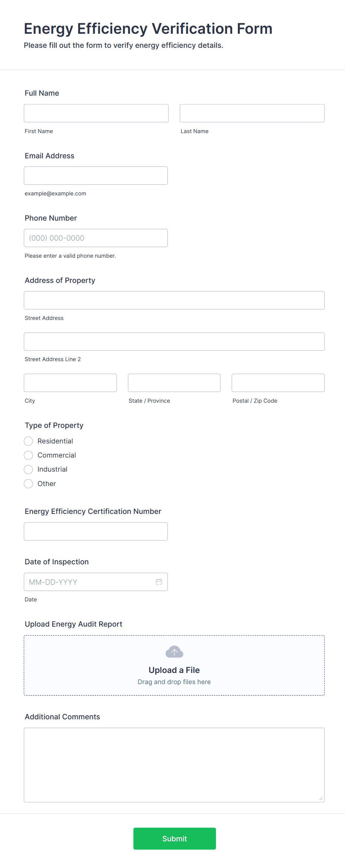
Task: Click the State / Province field
Action: pos(174,383)
